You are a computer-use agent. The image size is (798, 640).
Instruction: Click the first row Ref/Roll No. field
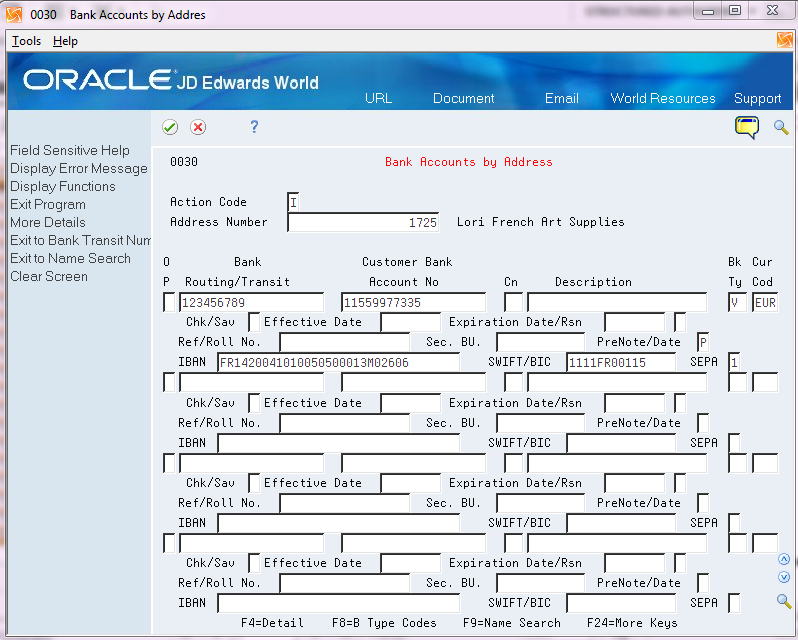pos(345,342)
